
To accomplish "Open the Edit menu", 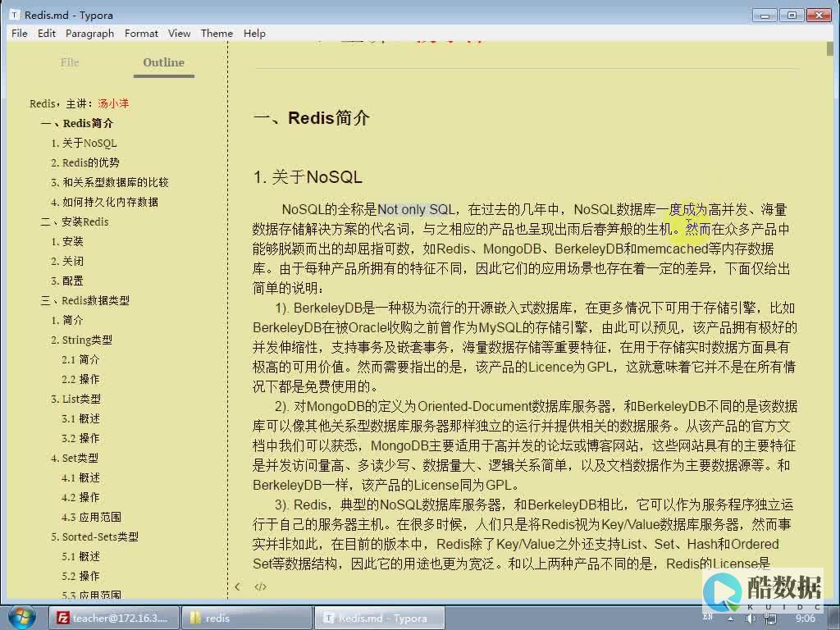I will coord(47,33).
